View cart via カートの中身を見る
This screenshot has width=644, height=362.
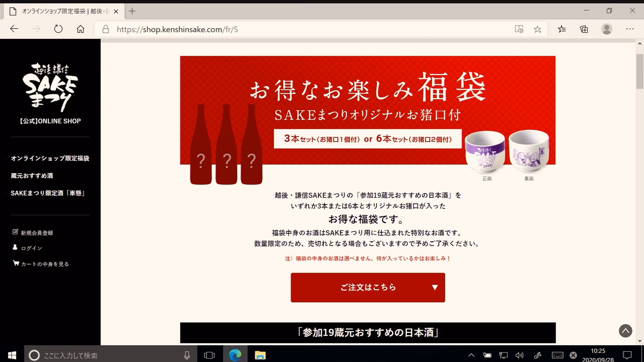tap(45, 264)
